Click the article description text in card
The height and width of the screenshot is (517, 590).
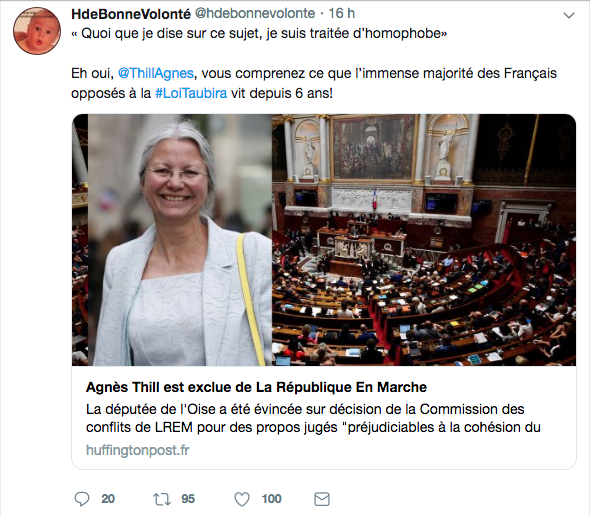pyautogui.click(x=313, y=418)
